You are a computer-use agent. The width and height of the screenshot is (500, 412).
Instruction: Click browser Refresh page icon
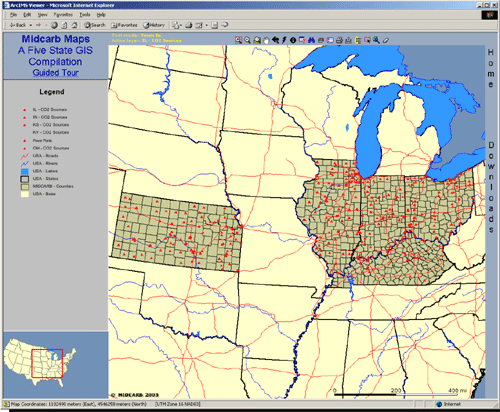point(64,25)
